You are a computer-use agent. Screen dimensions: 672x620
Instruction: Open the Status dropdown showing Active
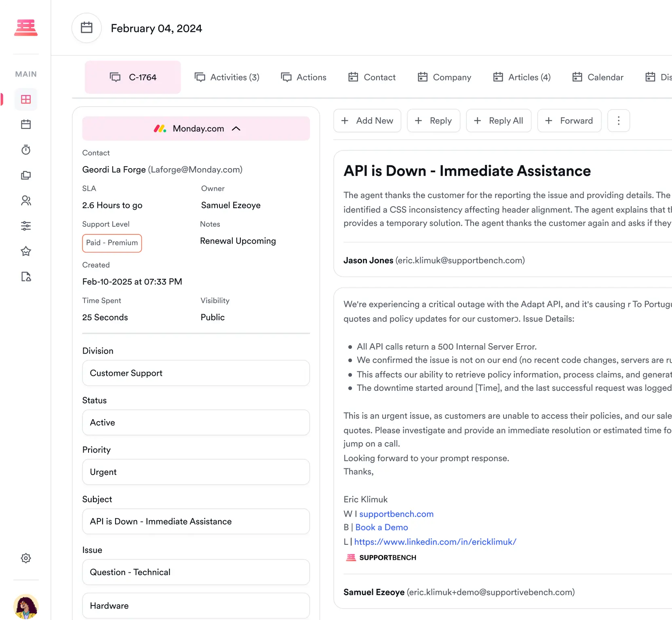point(196,422)
